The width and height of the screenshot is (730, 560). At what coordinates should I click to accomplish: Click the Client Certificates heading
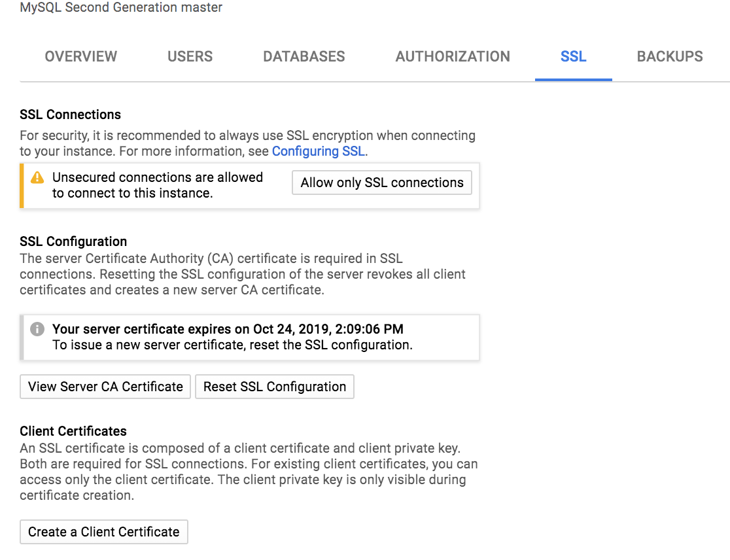[x=73, y=431]
